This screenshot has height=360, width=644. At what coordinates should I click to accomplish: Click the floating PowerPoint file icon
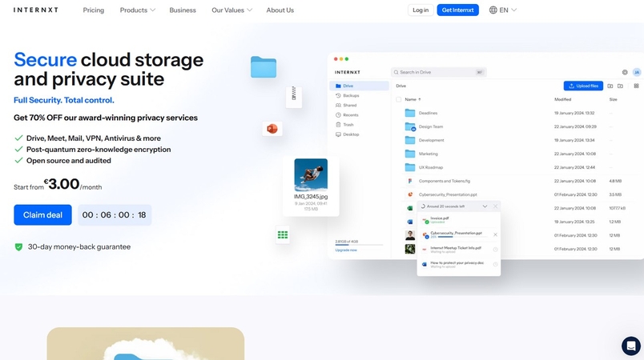click(x=272, y=129)
